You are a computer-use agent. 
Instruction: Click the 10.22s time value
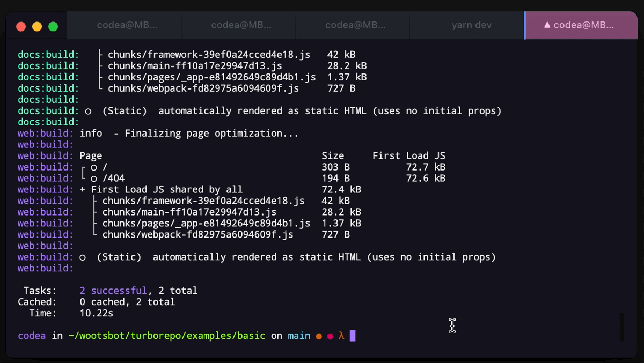click(97, 313)
